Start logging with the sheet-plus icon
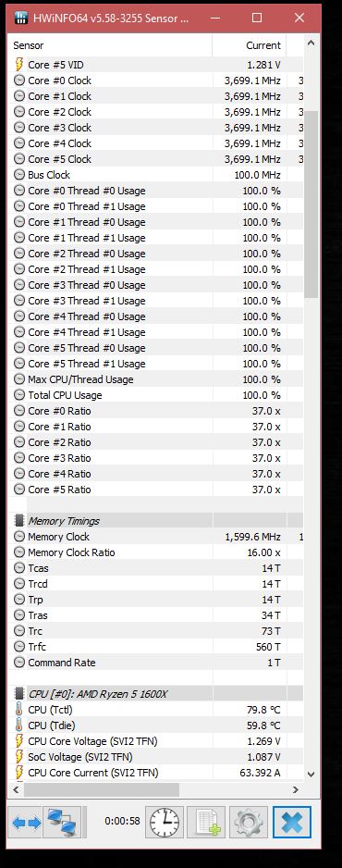The width and height of the screenshot is (342, 868). [206, 822]
